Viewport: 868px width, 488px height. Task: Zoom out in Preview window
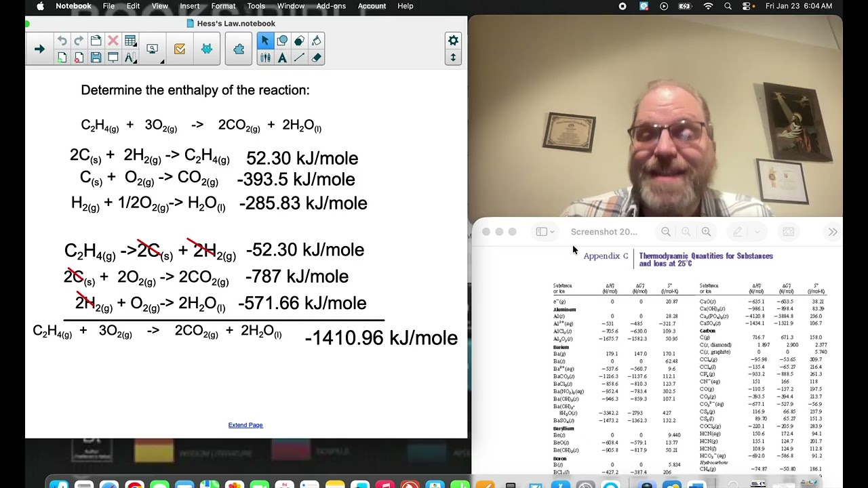666,232
